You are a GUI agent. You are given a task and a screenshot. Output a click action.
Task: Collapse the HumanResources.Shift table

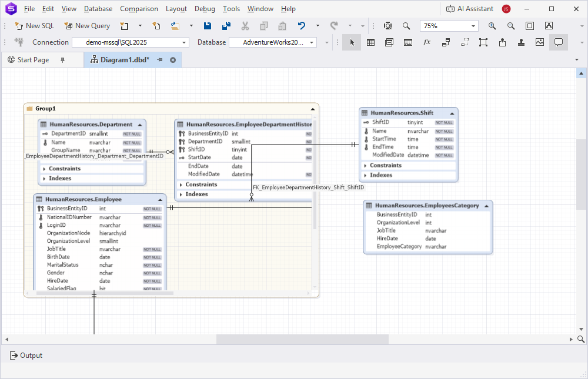tap(452, 113)
